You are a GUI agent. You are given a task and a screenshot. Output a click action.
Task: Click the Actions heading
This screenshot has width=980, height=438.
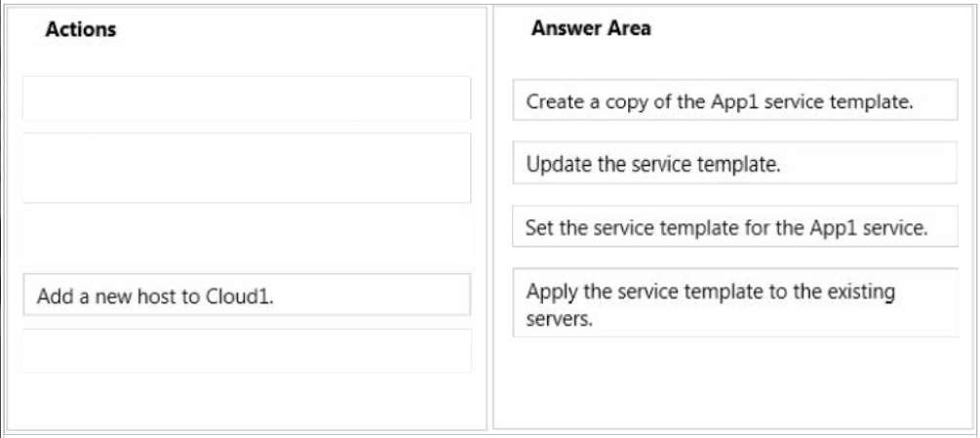[81, 29]
